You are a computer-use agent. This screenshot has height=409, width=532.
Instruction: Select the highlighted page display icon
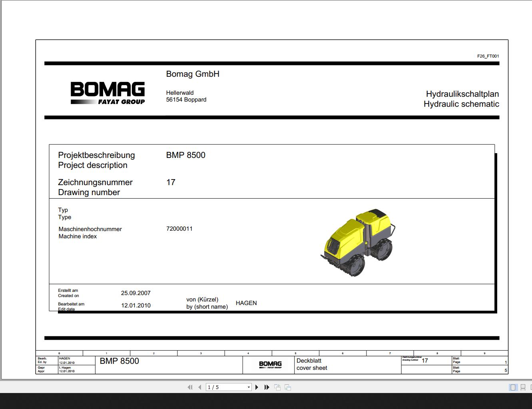pyautogui.click(x=512, y=387)
